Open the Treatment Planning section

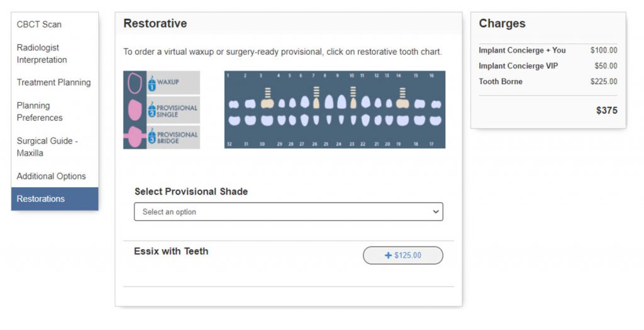pyautogui.click(x=53, y=82)
